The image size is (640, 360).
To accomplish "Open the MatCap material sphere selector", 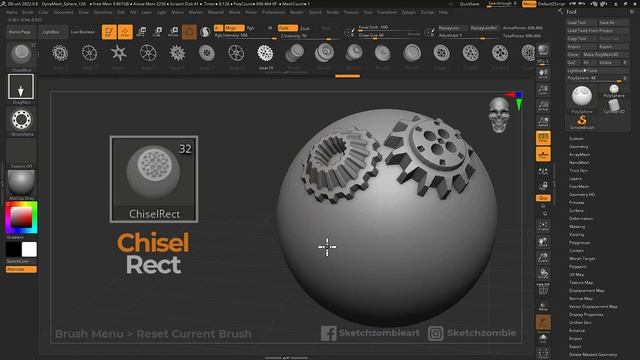I will tap(21, 183).
